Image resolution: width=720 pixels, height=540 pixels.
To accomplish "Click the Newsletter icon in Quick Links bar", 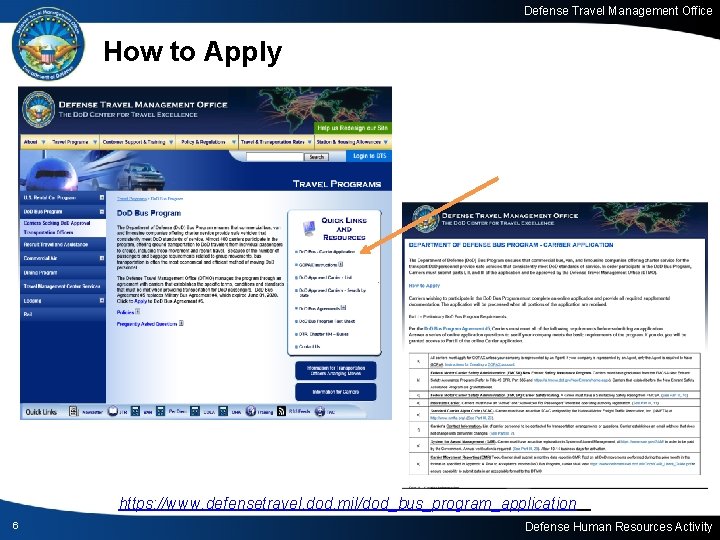I will 73,411.
